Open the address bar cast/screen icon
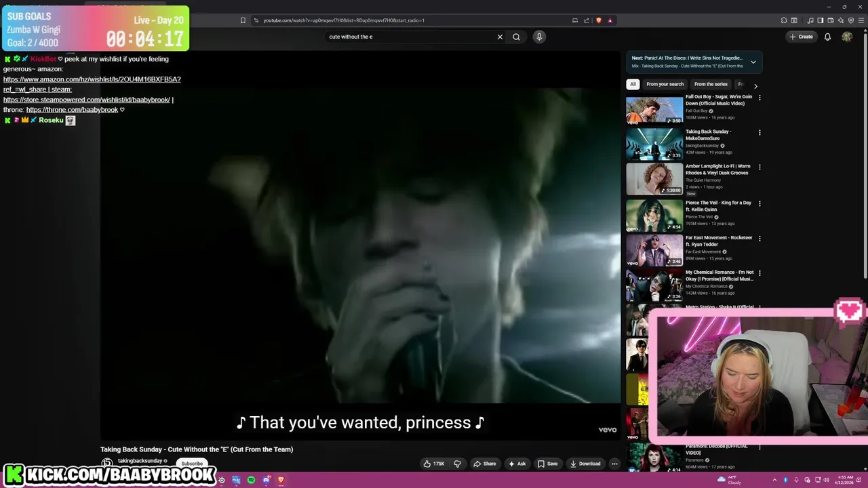Screen dimensions: 868x488 [575, 20]
